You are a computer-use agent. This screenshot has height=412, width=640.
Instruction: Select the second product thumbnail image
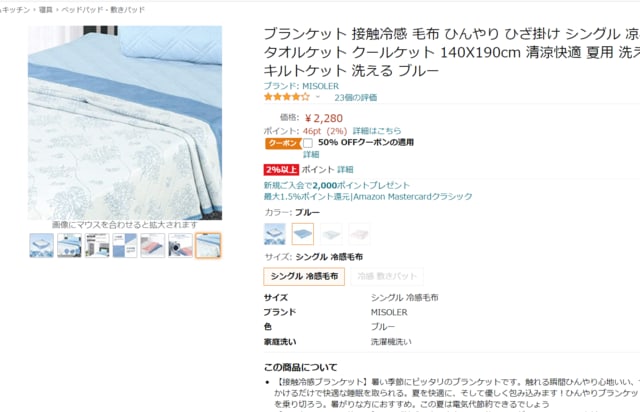[x=69, y=245]
